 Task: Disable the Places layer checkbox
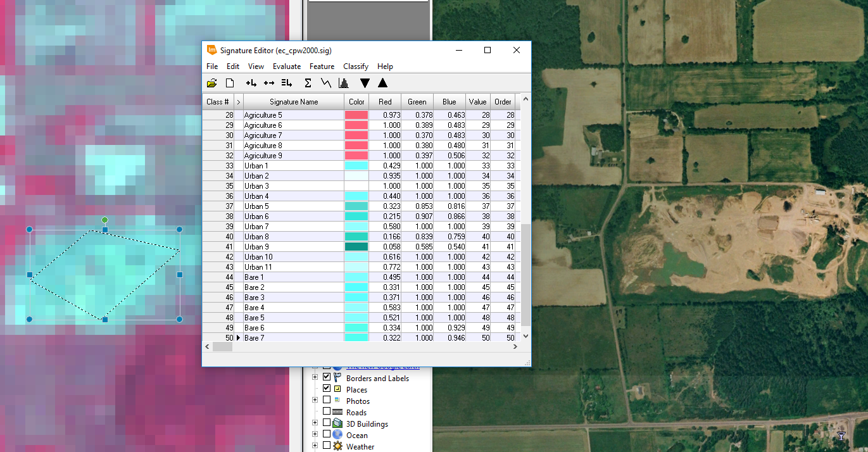327,389
